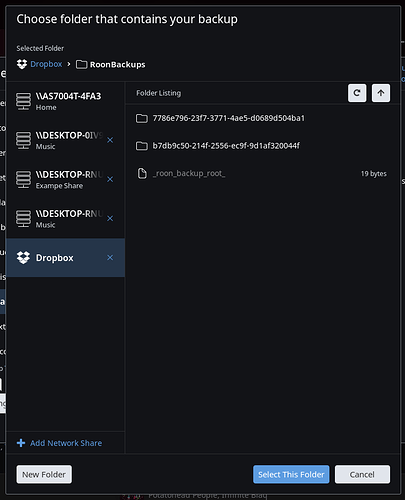Click the Dropbox breadcrumb link
Viewport: 405px width, 500px height.
point(46,64)
